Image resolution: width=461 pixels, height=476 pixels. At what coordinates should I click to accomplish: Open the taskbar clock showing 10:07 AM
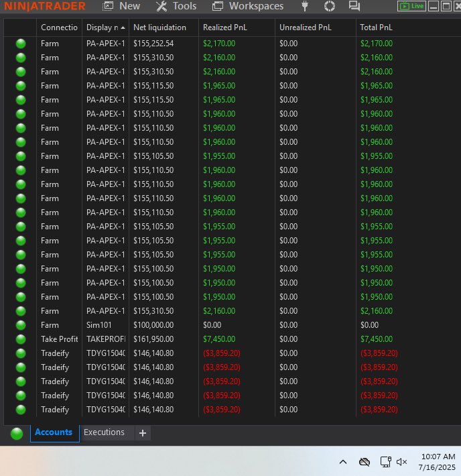(437, 462)
